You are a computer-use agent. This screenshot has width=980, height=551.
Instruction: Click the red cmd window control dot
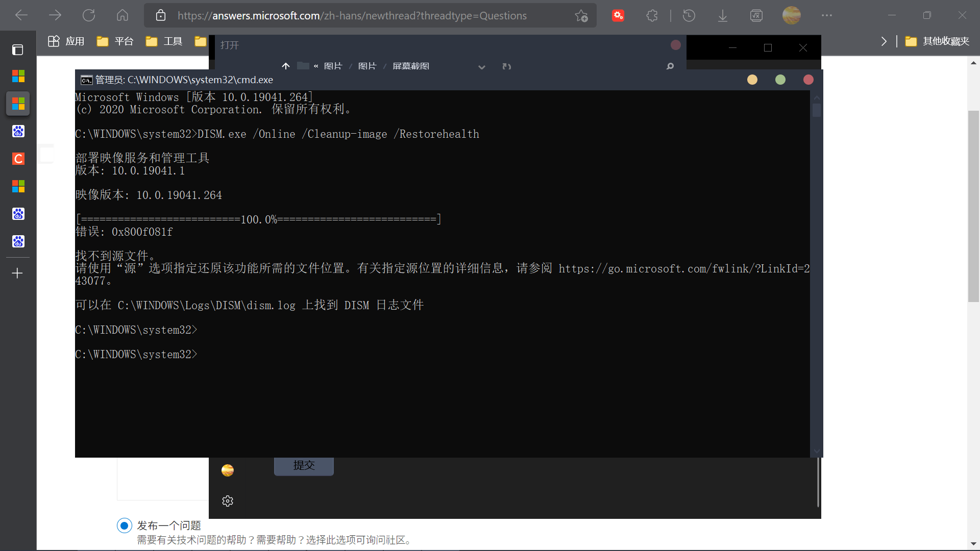coord(808,80)
